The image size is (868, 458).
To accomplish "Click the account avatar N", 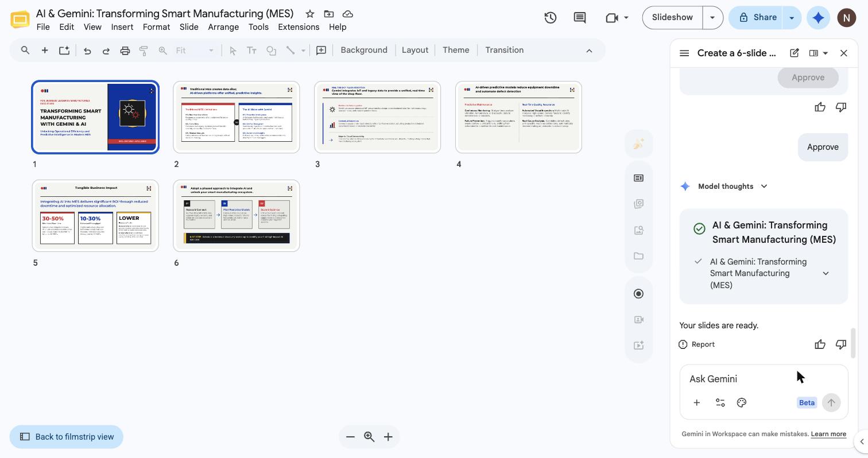I will 846,18.
